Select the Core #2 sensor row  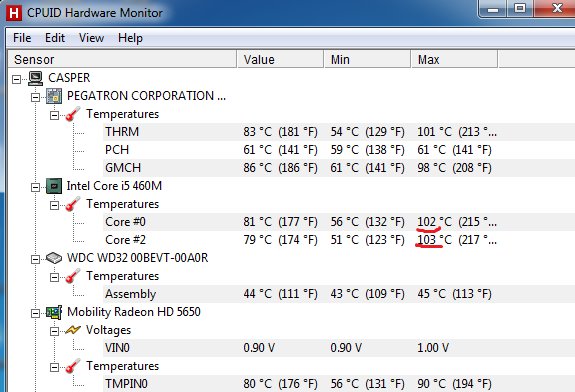339,240
